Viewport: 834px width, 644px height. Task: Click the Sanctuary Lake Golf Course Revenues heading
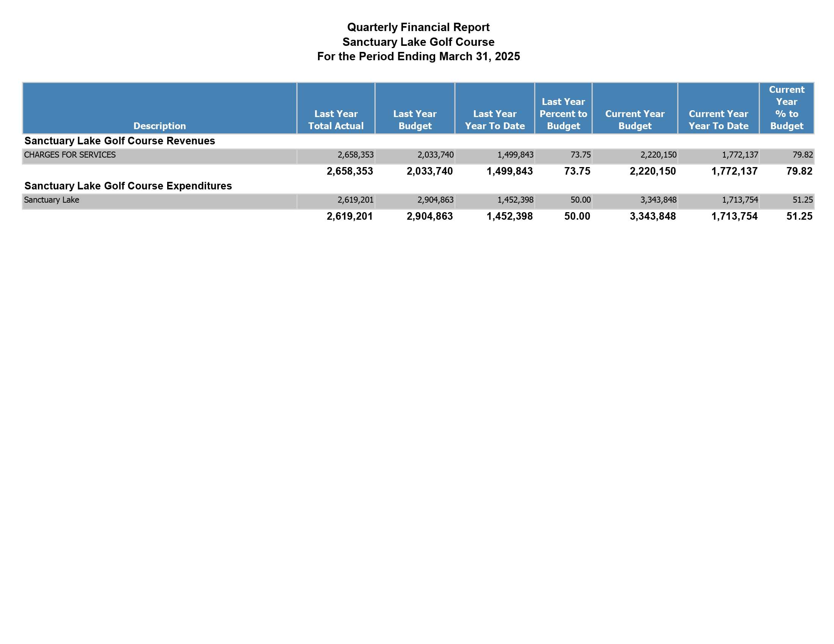119,141
